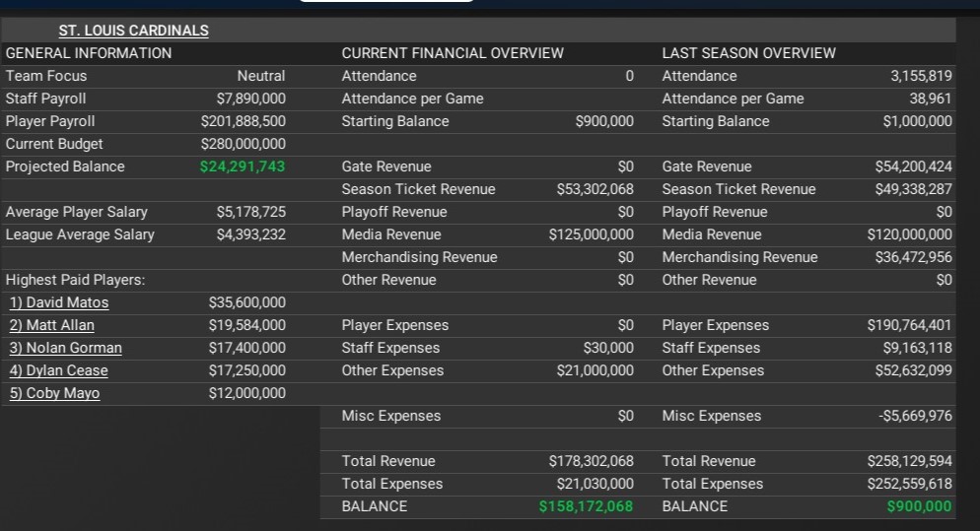Image resolution: width=980 pixels, height=531 pixels.
Task: Open Dylan Cease player page
Action: coord(59,370)
